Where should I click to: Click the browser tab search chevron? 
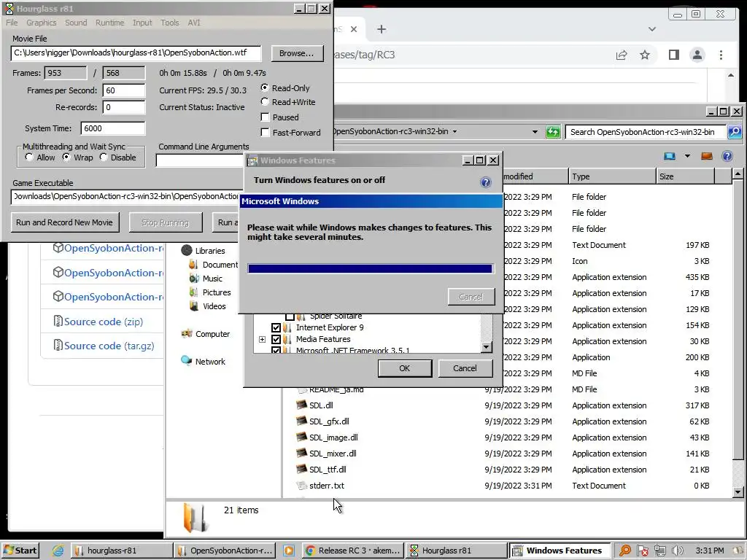click(651, 29)
